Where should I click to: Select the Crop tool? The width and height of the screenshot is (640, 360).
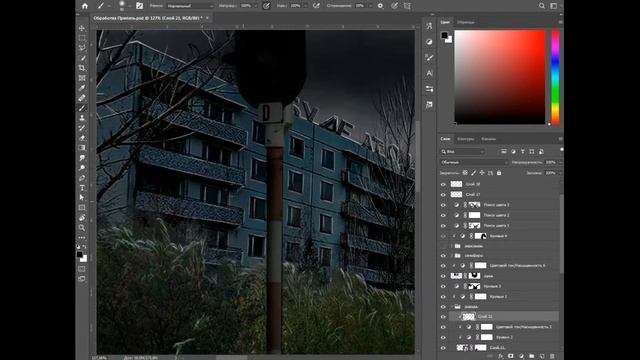click(x=82, y=68)
